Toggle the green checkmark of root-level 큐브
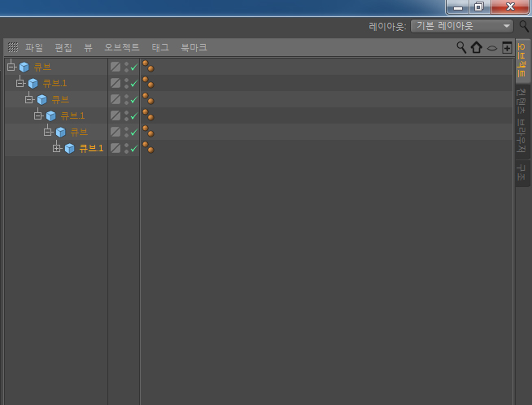The width and height of the screenshot is (532, 405). coord(134,67)
